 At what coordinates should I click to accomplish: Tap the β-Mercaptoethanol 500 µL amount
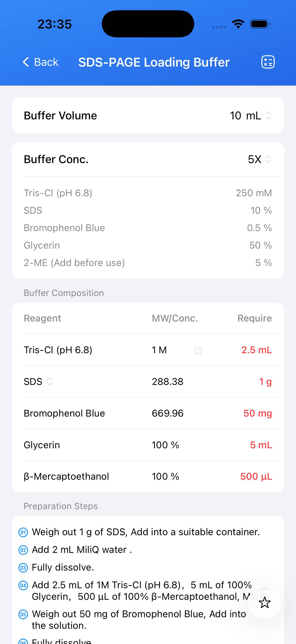tap(256, 476)
